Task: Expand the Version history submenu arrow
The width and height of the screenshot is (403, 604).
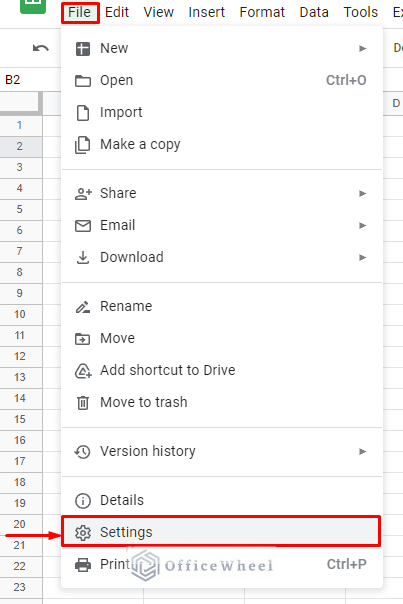Action: click(x=363, y=451)
